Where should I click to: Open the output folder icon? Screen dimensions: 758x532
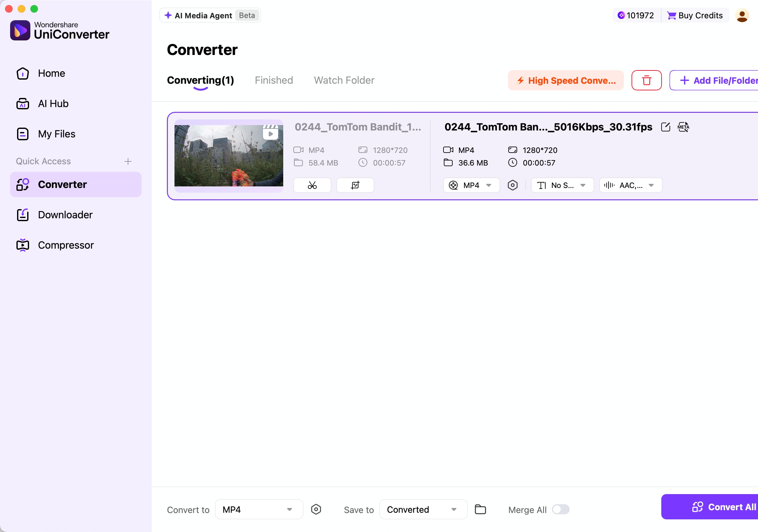click(x=480, y=509)
